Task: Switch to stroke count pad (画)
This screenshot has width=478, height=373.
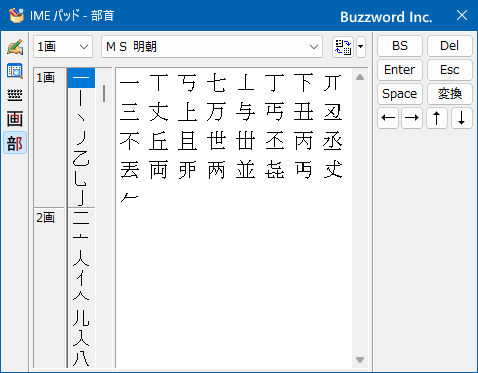Action: tap(15, 119)
